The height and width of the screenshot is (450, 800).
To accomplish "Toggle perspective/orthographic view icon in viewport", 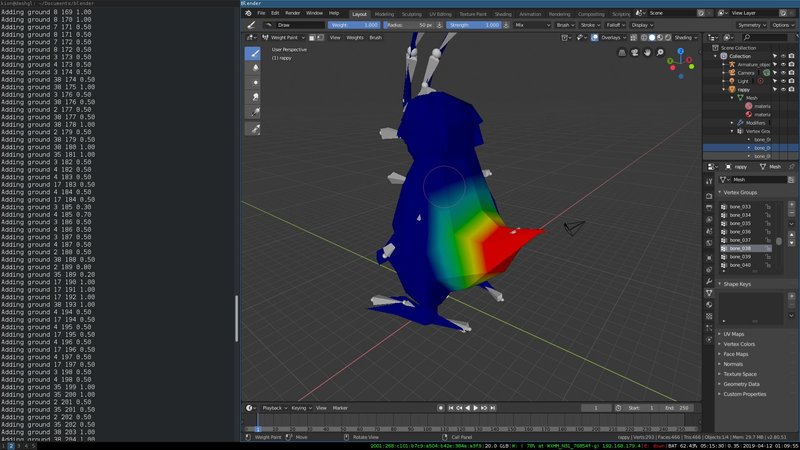I will tap(622, 52).
